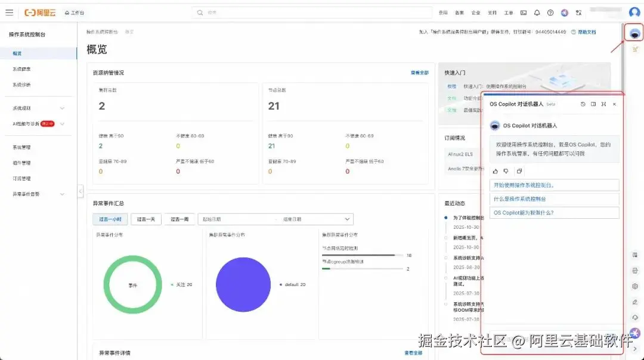The width and height of the screenshot is (644, 360).
Task: Open the API code icon in the right rail
Action: pyautogui.click(x=635, y=271)
